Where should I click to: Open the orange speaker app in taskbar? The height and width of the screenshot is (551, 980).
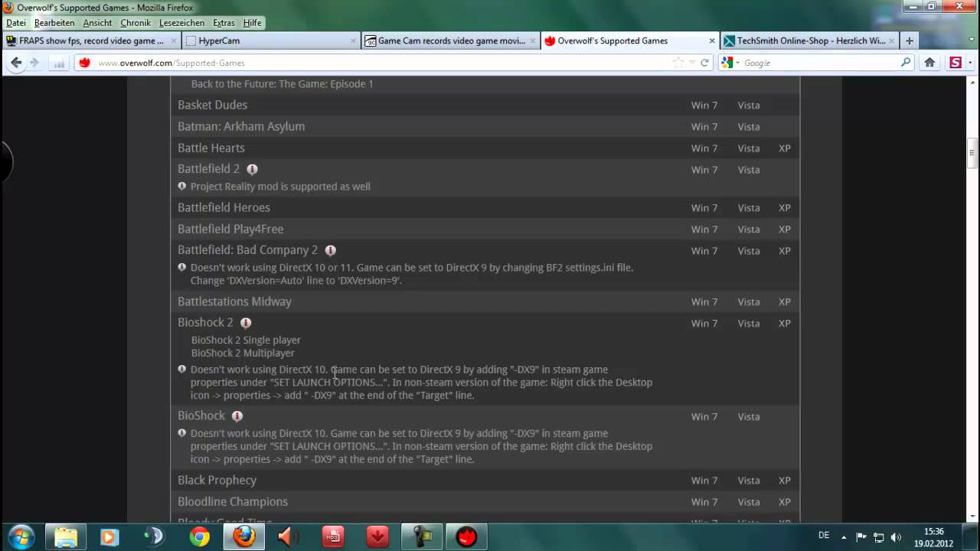tap(288, 536)
